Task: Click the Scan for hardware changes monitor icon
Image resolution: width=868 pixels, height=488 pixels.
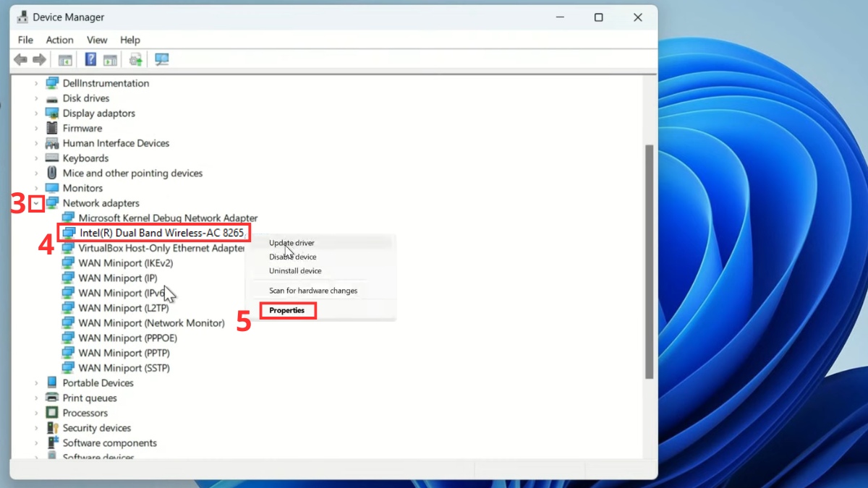Action: click(162, 59)
